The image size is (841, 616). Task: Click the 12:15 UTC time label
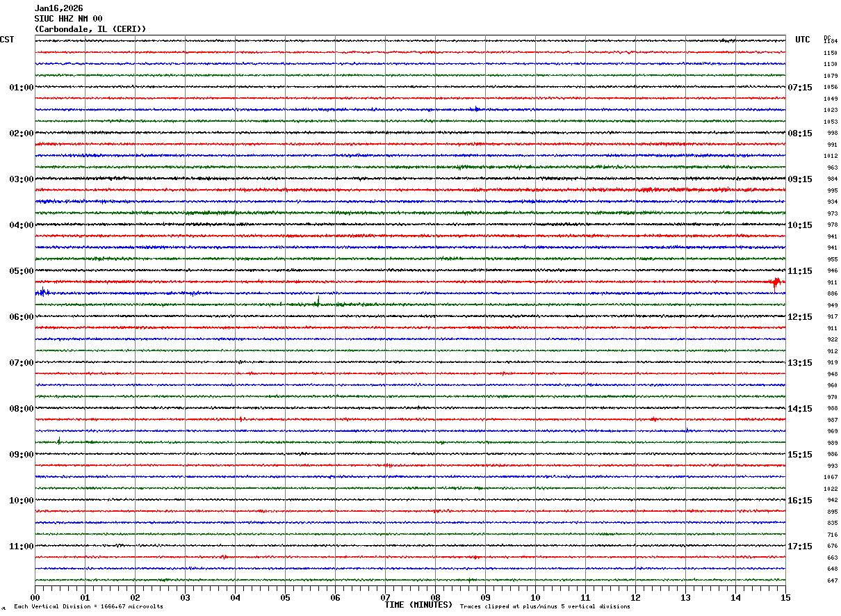click(x=800, y=317)
